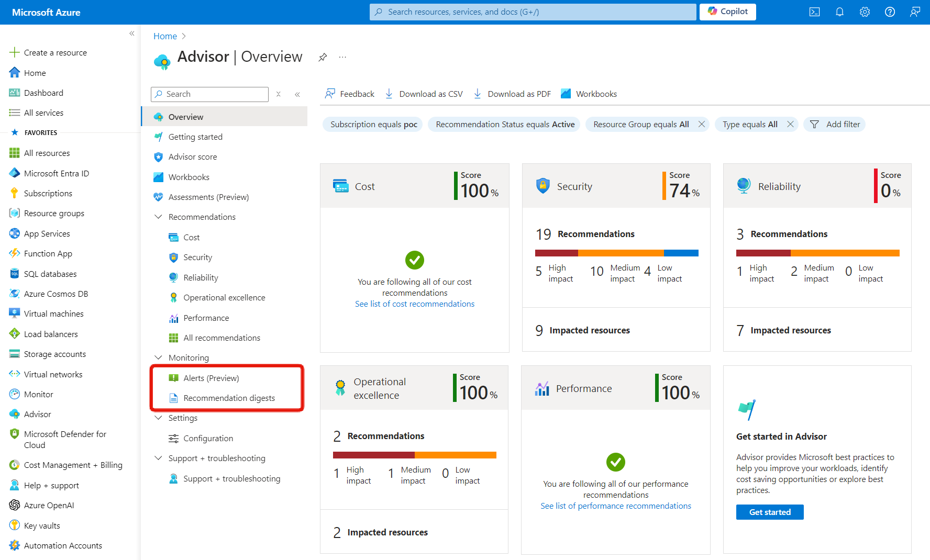Screen dimensions: 930x560
Task: Open the Copilot button
Action: pyautogui.click(x=728, y=12)
